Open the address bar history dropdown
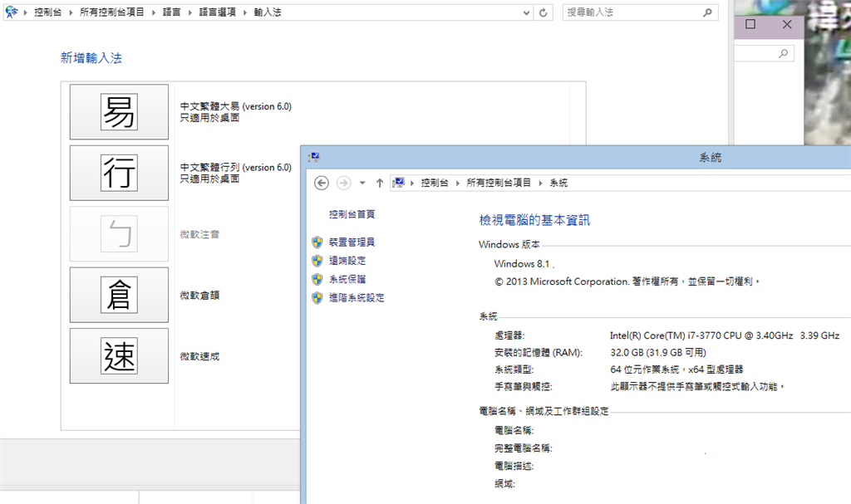 [526, 12]
